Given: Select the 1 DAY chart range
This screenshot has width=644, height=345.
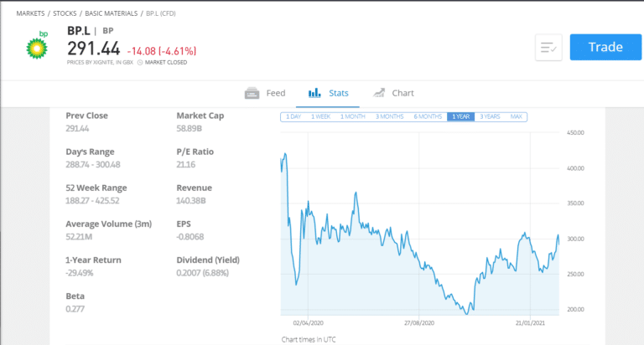Looking at the screenshot, I should point(293,116).
